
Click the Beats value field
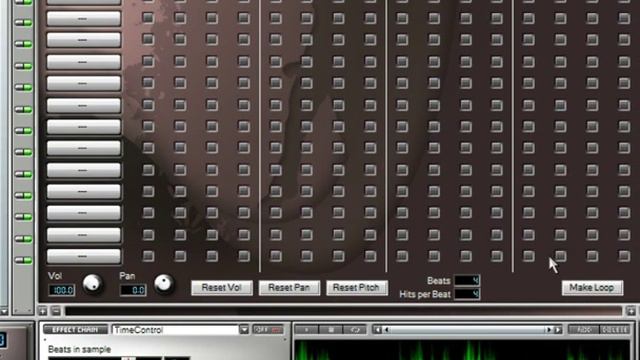pyautogui.click(x=467, y=280)
